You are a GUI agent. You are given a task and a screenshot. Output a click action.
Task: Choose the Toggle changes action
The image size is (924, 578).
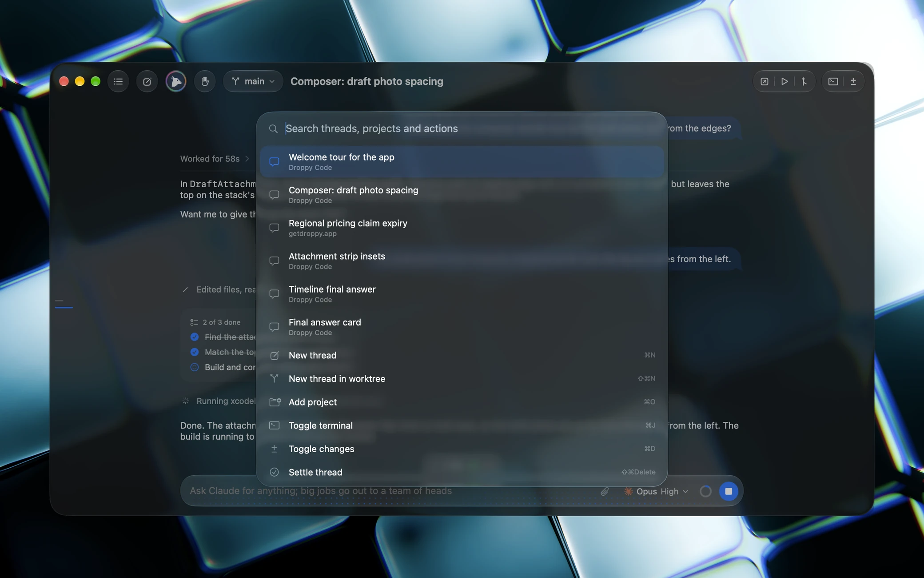tap(462, 449)
